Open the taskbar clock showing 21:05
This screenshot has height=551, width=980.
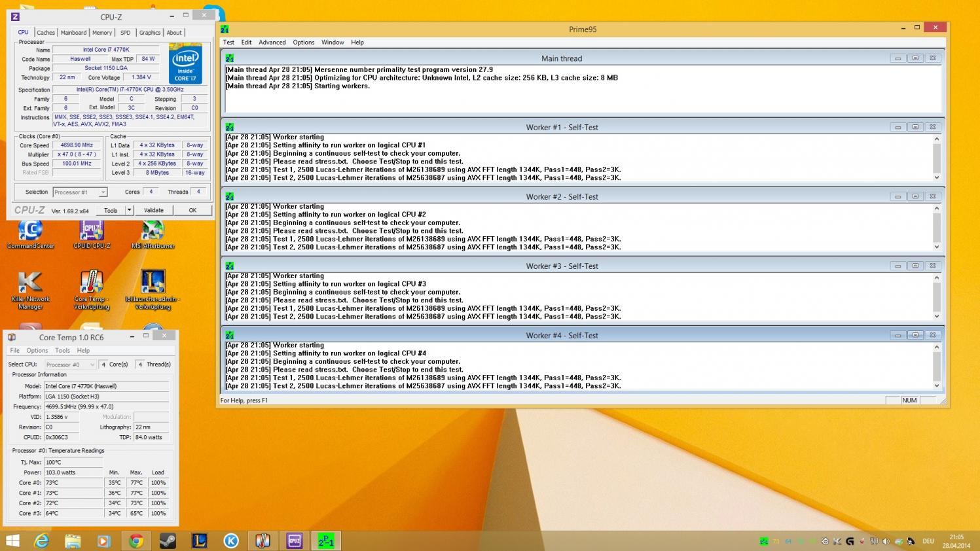coord(956,541)
